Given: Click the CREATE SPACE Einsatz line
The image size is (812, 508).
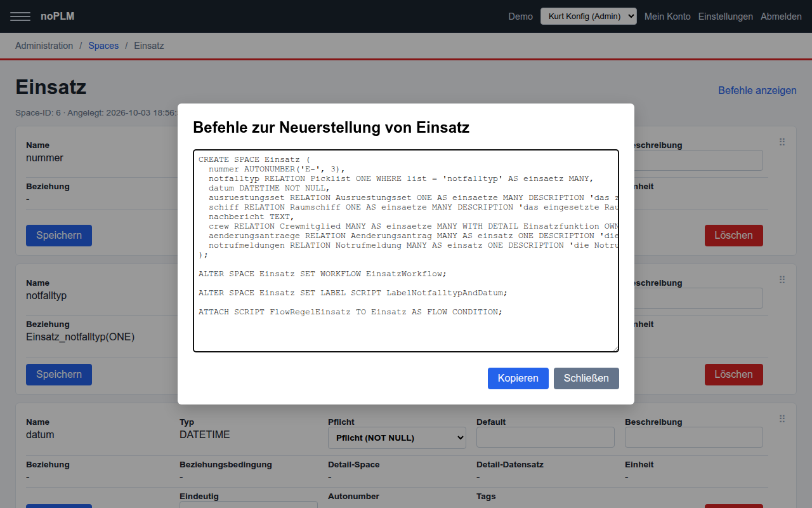Looking at the screenshot, I should click(254, 159).
